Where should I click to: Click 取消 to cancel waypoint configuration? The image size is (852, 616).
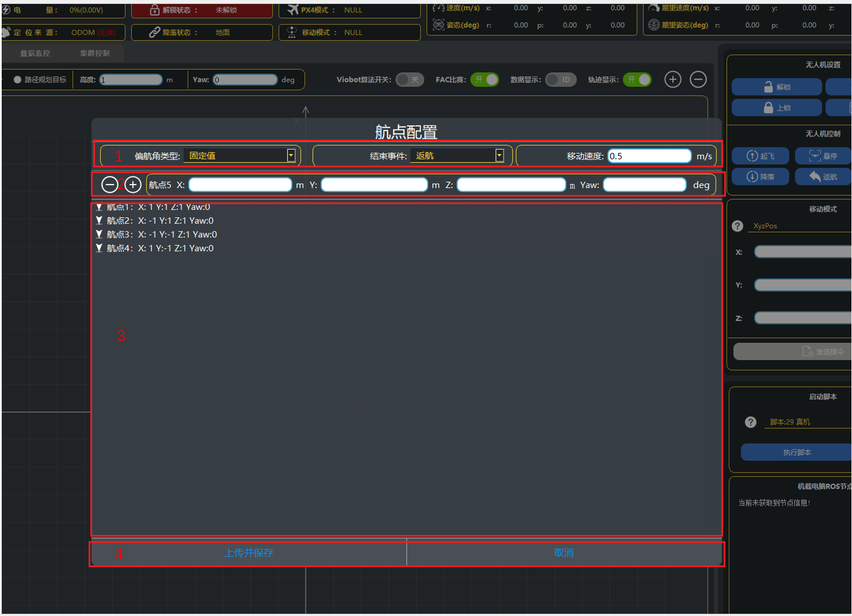564,553
